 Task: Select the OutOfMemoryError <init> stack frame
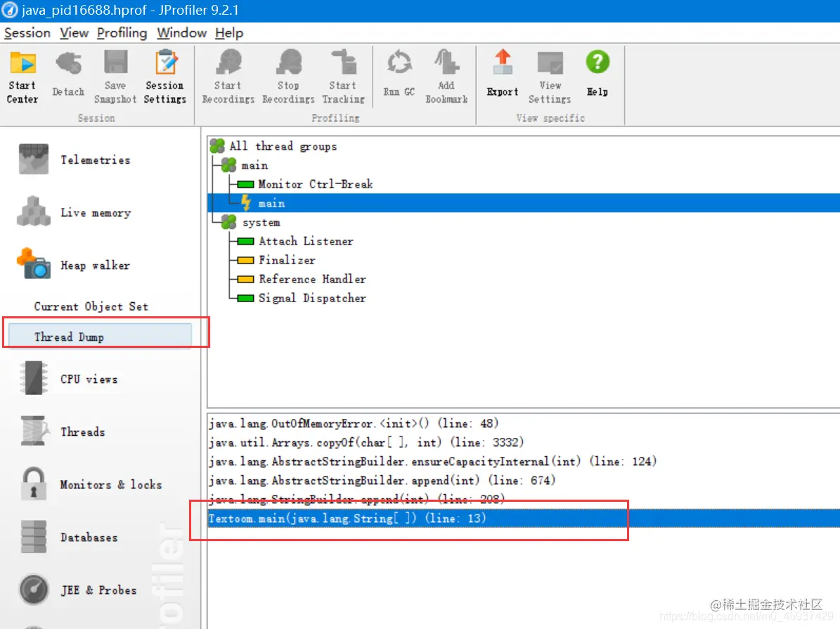click(354, 423)
